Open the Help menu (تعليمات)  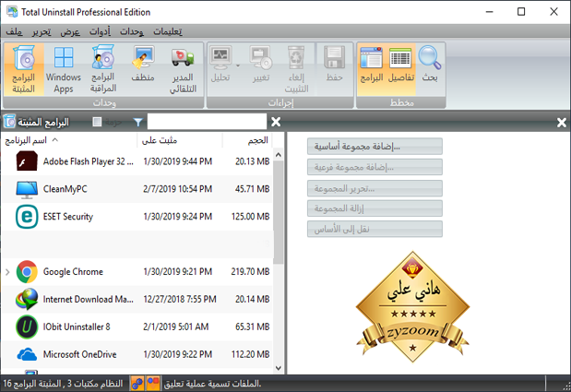click(168, 31)
